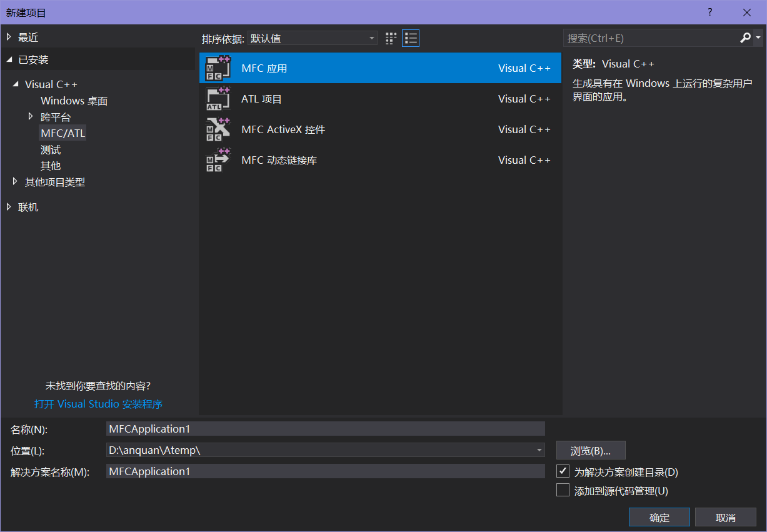Select the ATL 项目 template icon
The height and width of the screenshot is (532, 767).
tap(218, 99)
